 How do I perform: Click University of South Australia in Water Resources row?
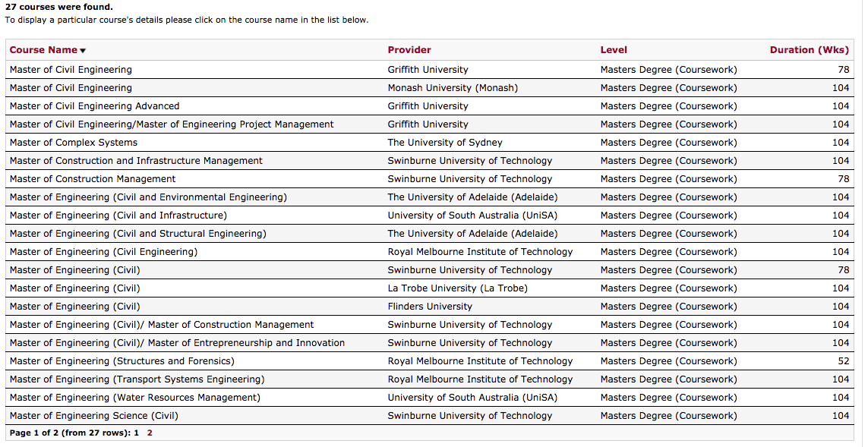(x=473, y=398)
